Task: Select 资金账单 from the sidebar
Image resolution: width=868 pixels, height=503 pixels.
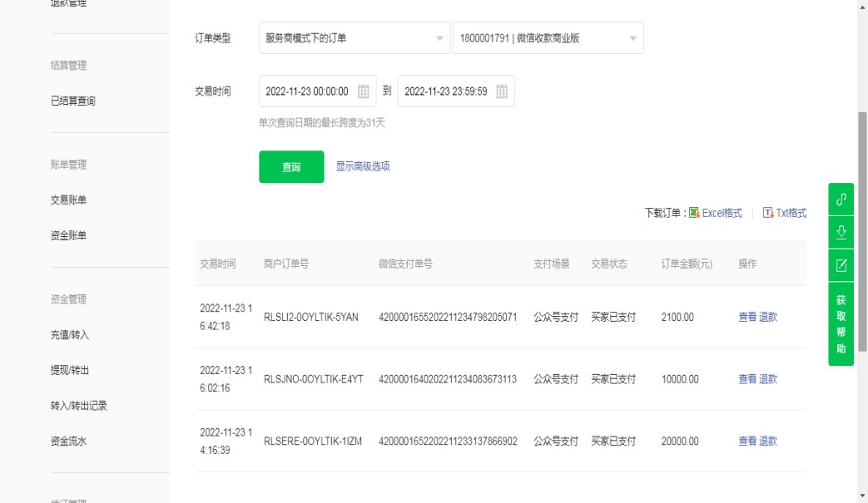Action: tap(68, 236)
